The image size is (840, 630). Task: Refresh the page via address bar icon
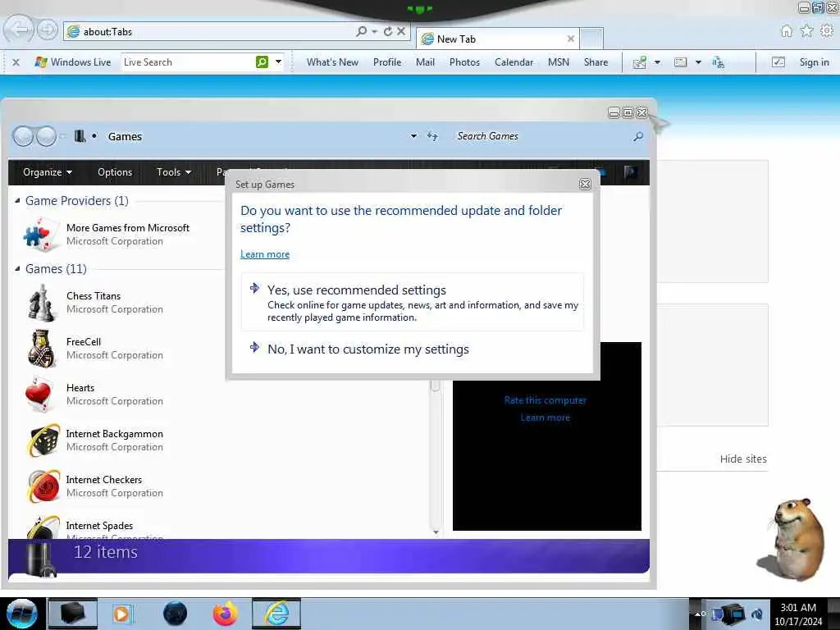[388, 32]
